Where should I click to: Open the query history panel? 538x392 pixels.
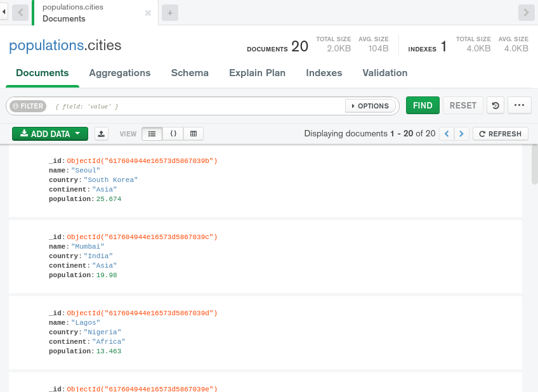[495, 105]
